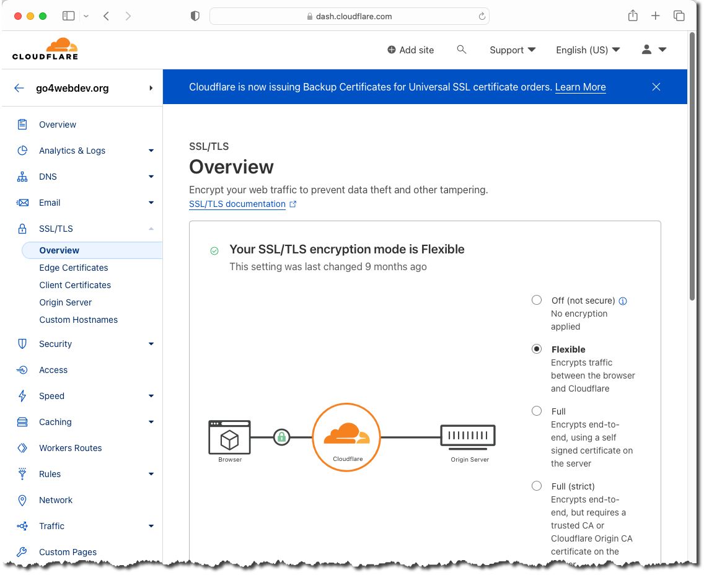This screenshot has height=588, width=704.
Task: Open Custom Hostnames submenu item
Action: pos(78,320)
